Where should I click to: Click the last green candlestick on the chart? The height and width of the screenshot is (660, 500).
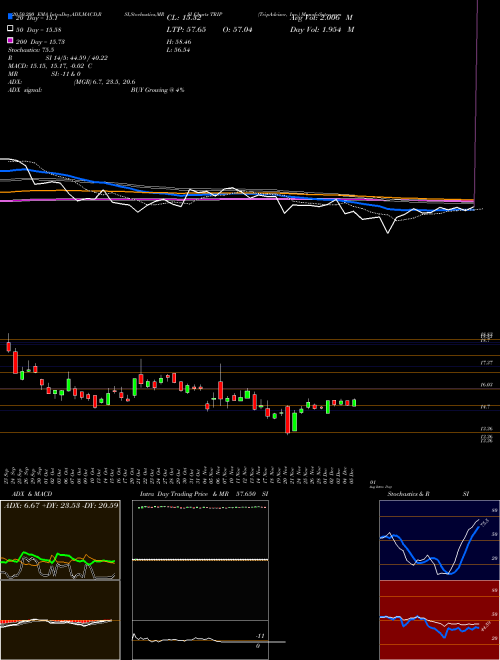click(354, 403)
